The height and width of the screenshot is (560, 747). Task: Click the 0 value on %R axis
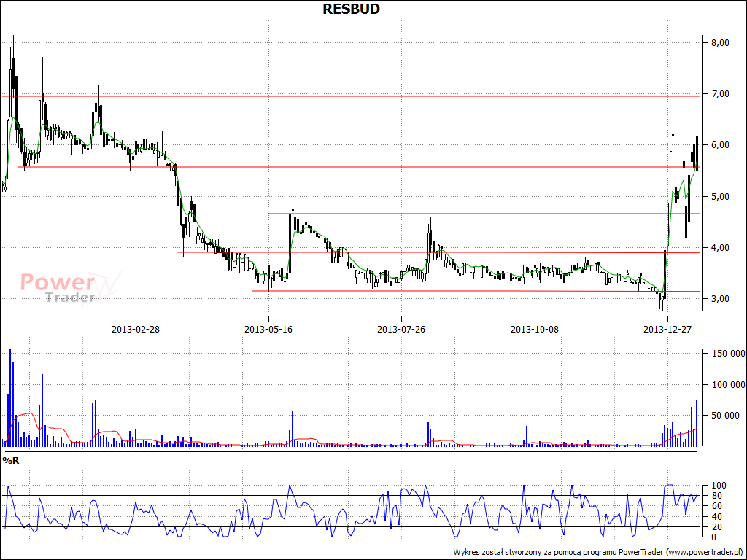point(713,537)
